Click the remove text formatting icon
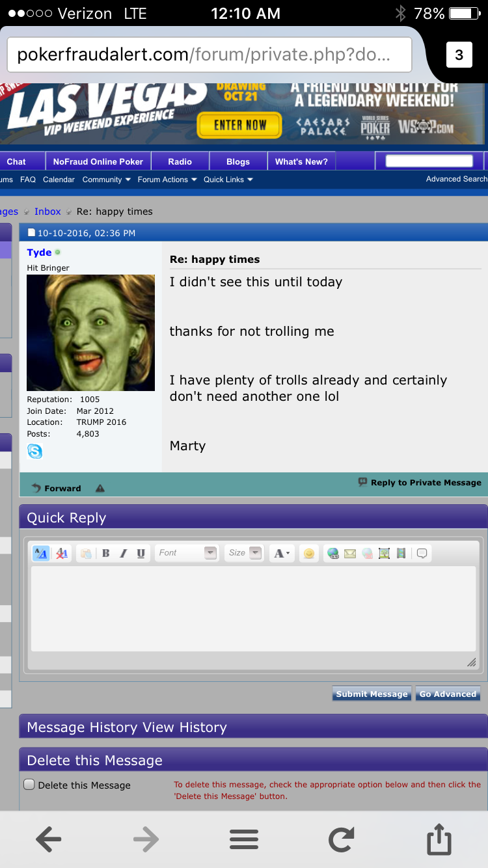This screenshot has width=488, height=868. 61,553
